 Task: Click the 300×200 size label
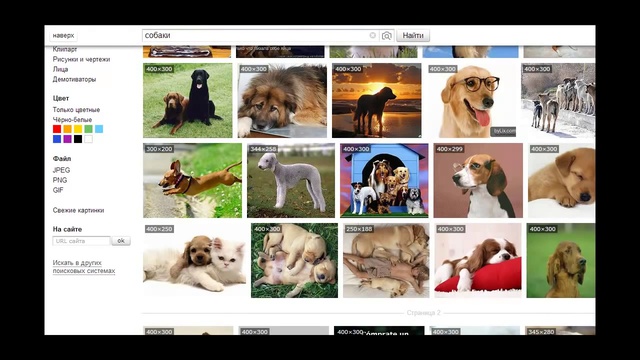point(159,149)
